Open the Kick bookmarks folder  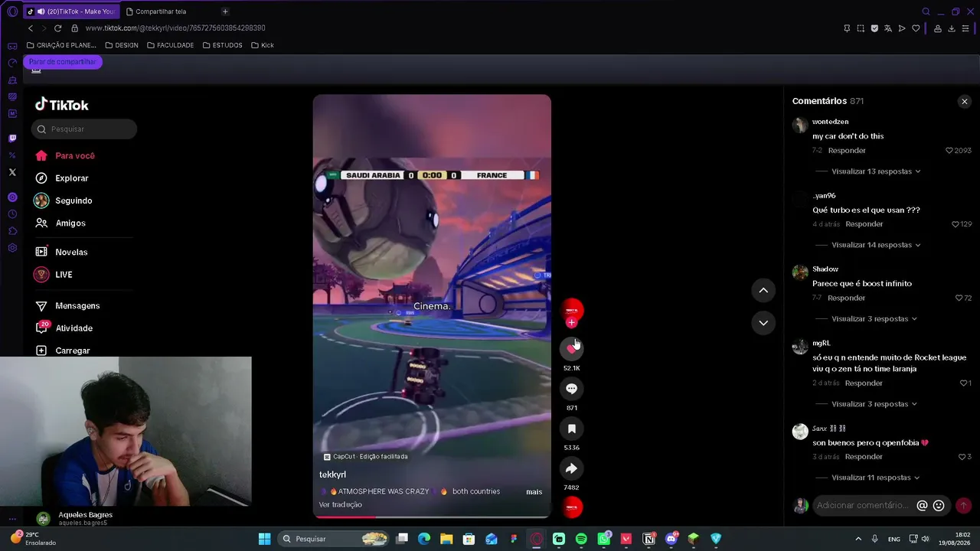click(263, 45)
